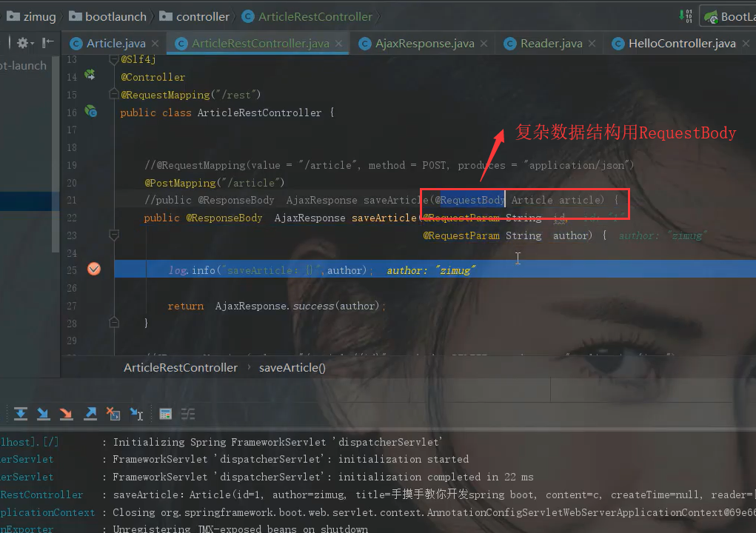Click the Drop Frame debugger icon
Image resolution: width=756 pixels, height=533 pixels.
point(113,414)
